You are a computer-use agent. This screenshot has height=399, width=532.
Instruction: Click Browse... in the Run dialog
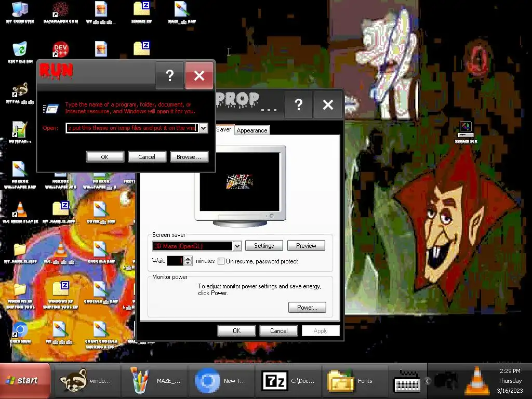189,157
